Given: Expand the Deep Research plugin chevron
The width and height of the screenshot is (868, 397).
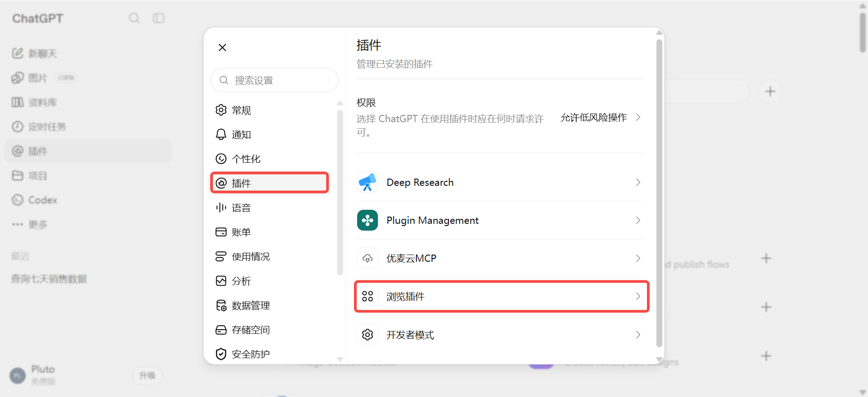Looking at the screenshot, I should click(638, 182).
